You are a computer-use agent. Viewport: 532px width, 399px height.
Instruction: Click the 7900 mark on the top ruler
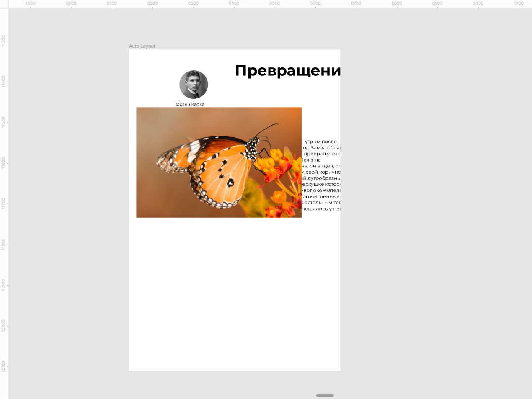[31, 3]
